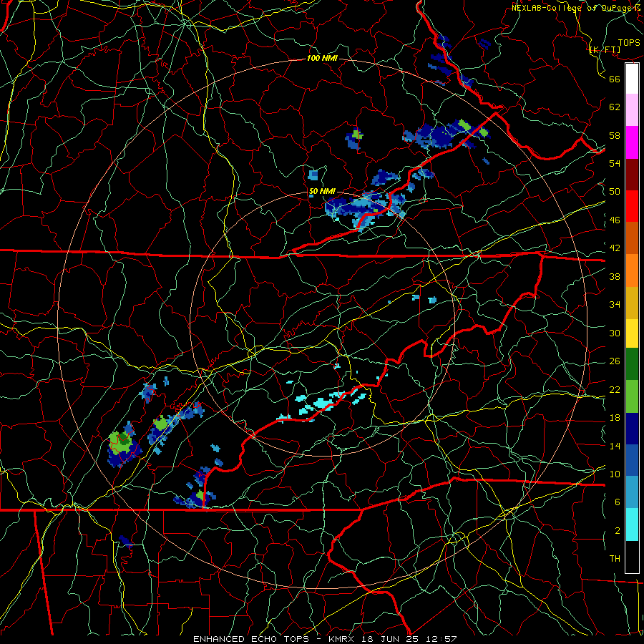Click the black TH threshold swatch
644x644 pixels.
[632, 557]
